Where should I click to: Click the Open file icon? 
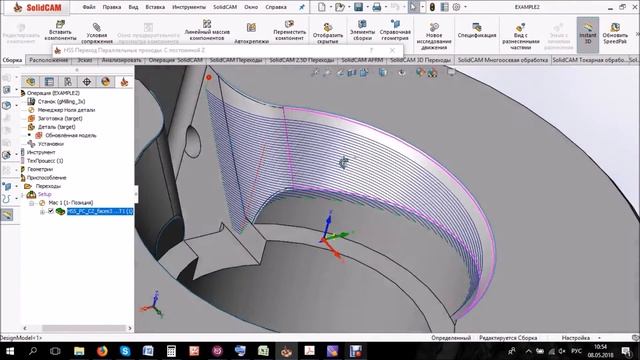pyautogui.click(x=340, y=7)
